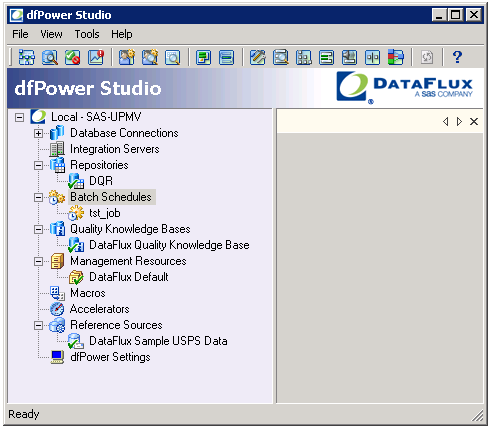Select Management Resources in the tree
The width and height of the screenshot is (491, 428).
128,261
